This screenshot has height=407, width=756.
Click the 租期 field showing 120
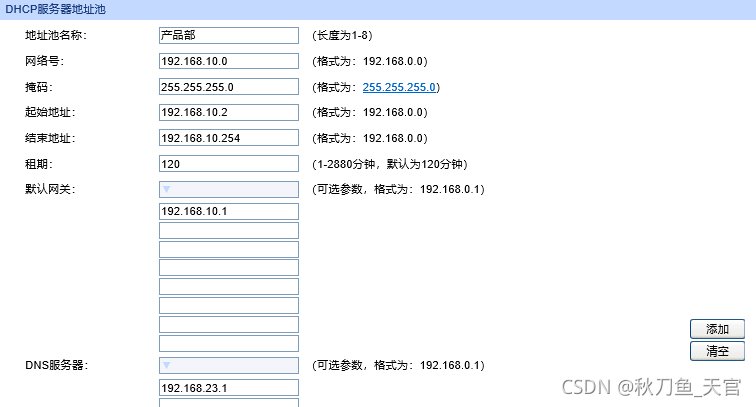229,163
